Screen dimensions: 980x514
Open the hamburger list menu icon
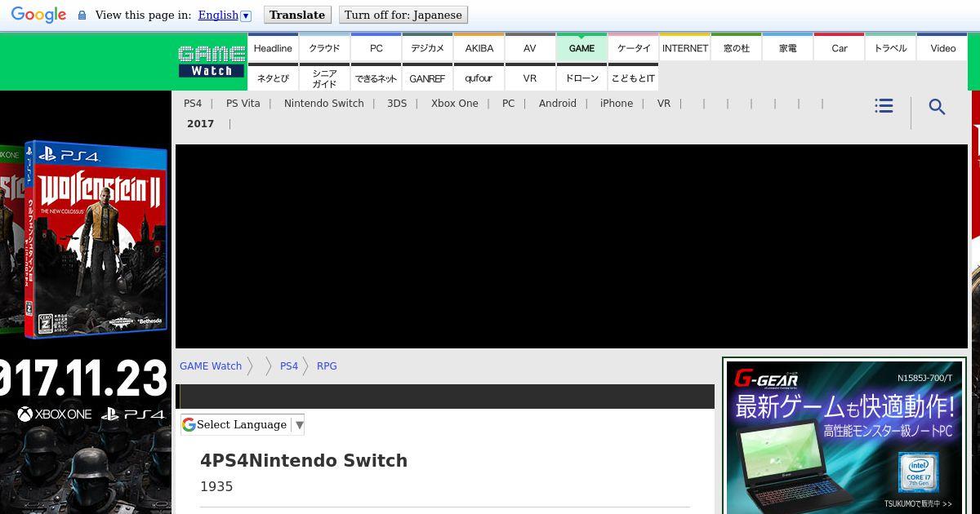[x=884, y=106]
